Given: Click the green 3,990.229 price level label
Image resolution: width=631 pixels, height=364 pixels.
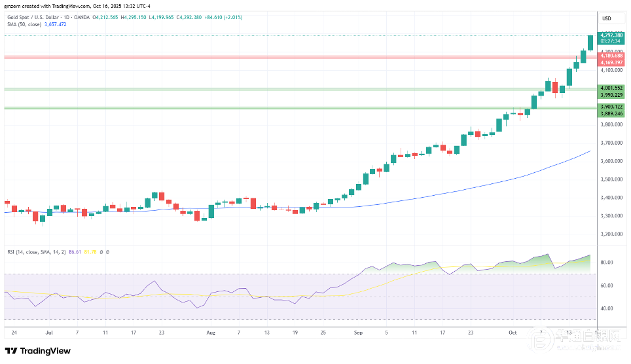Looking at the screenshot, I should (611, 94).
